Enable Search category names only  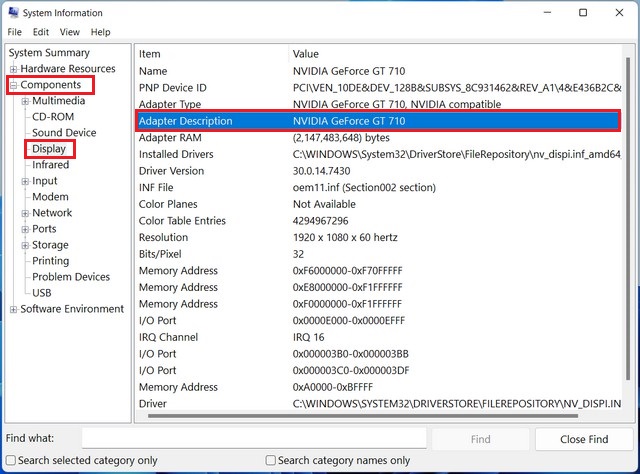pos(271,461)
